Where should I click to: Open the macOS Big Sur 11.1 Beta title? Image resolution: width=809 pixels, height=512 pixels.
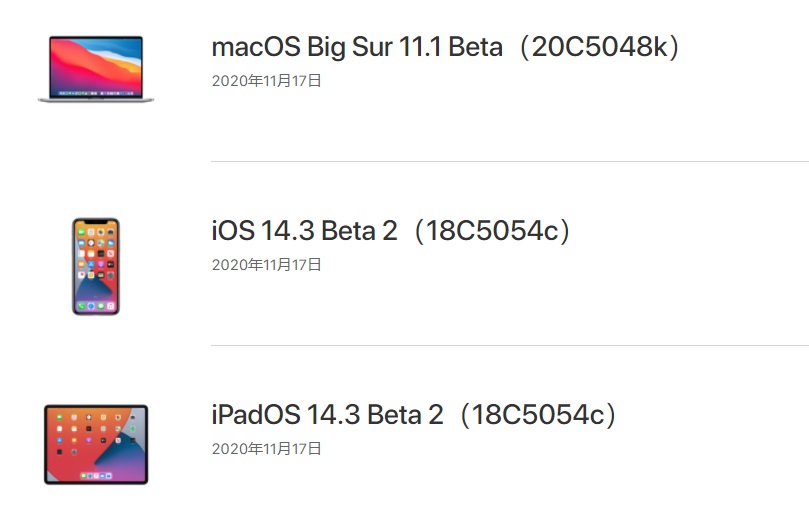click(x=357, y=47)
